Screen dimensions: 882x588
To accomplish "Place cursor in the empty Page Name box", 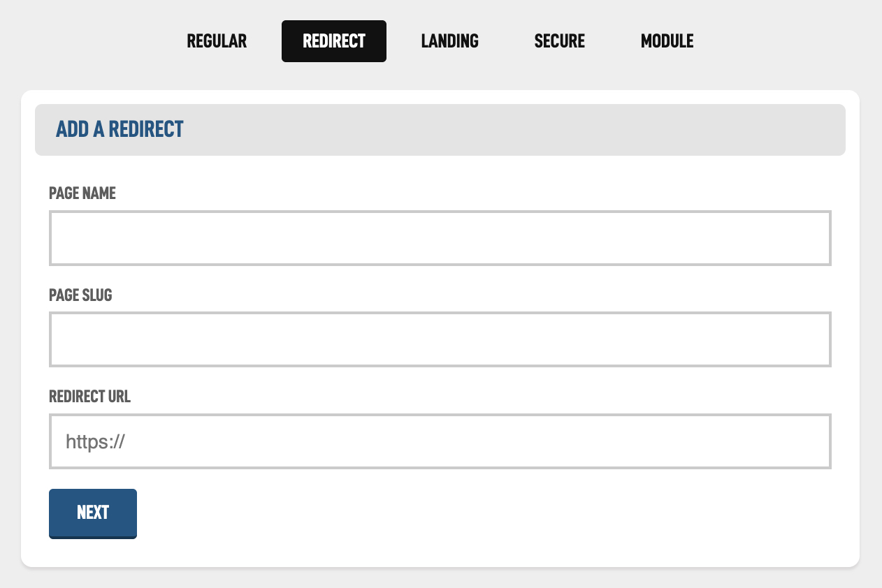I will [x=440, y=238].
